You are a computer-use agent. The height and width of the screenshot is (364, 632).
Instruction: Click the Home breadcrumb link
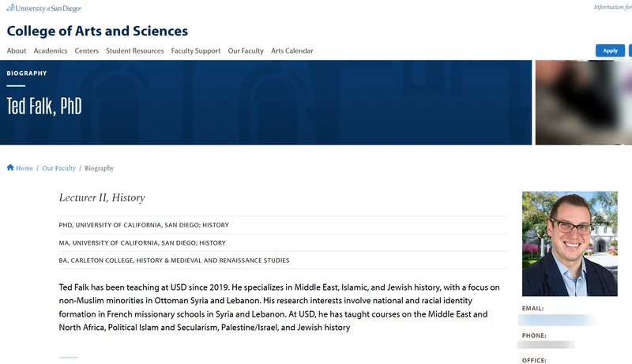pos(24,168)
